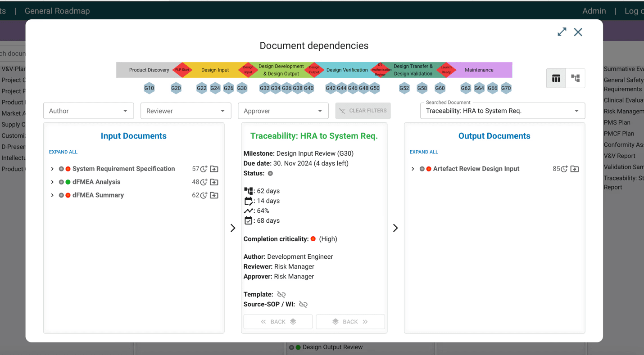
Task: Select milestone hexagon G70
Action: tap(506, 88)
